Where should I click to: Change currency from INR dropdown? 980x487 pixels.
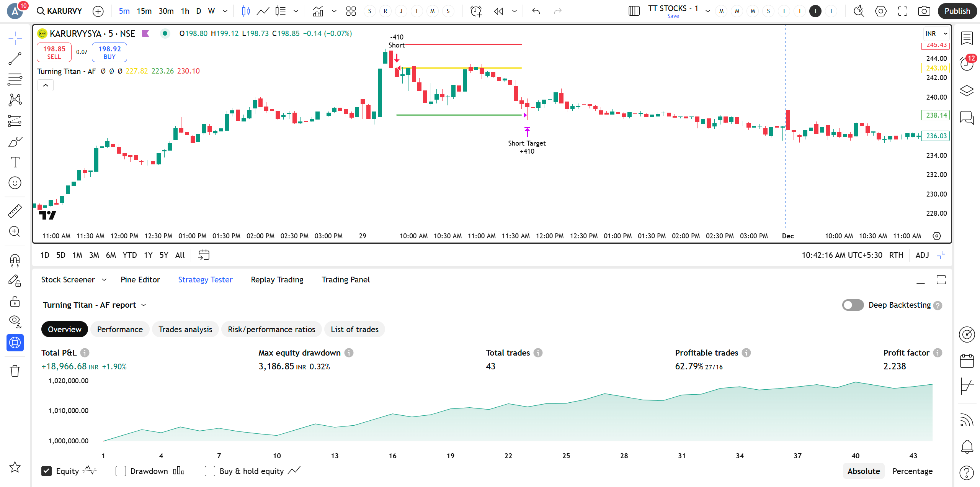pos(936,34)
